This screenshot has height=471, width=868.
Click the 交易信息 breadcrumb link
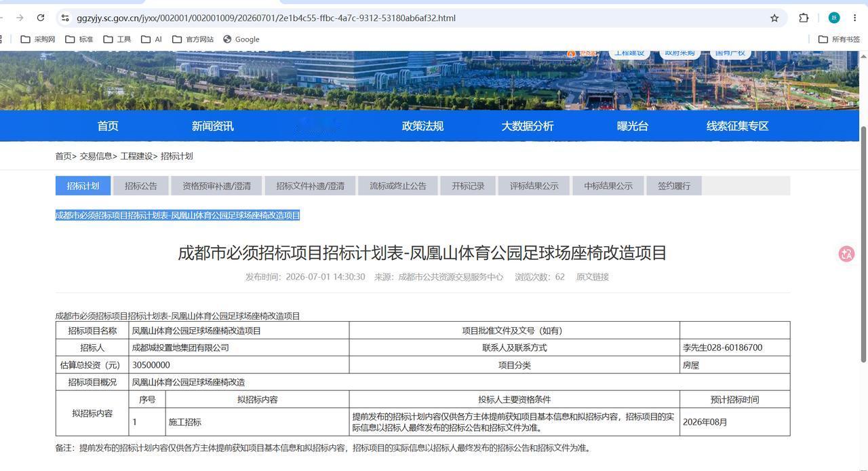pyautogui.click(x=96, y=156)
